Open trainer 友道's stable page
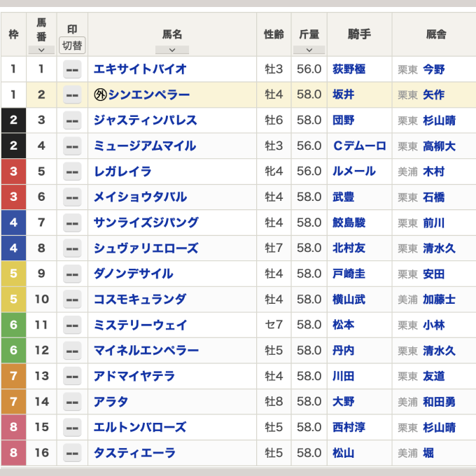The width and height of the screenshot is (476, 476). point(433,376)
